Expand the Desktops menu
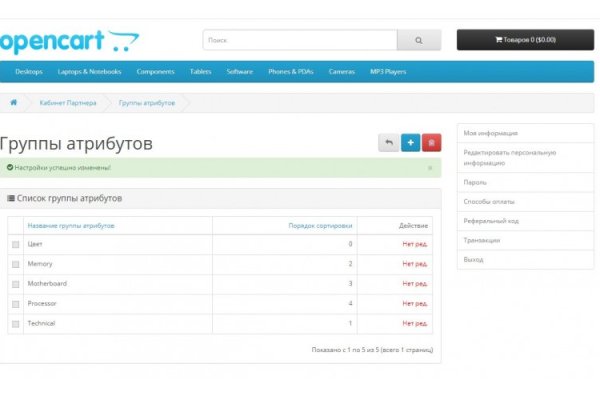The height and width of the screenshot is (400, 600). coord(29,72)
